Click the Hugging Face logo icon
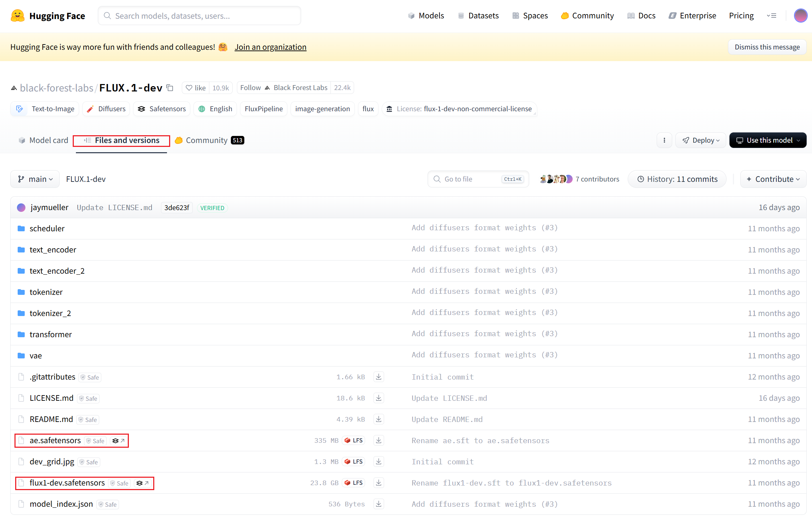Screen dimensions: 812x524 tap(18, 16)
